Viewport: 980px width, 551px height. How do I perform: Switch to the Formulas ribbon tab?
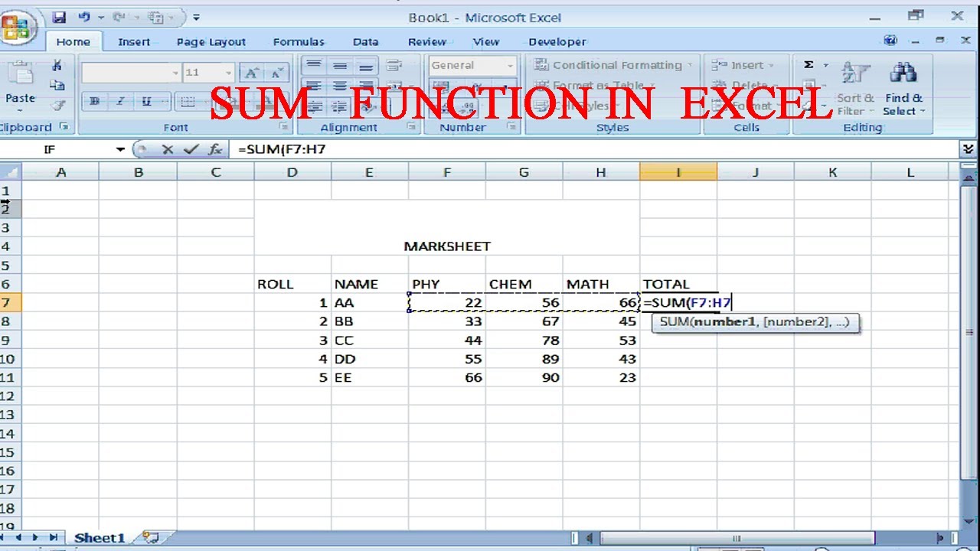point(299,42)
